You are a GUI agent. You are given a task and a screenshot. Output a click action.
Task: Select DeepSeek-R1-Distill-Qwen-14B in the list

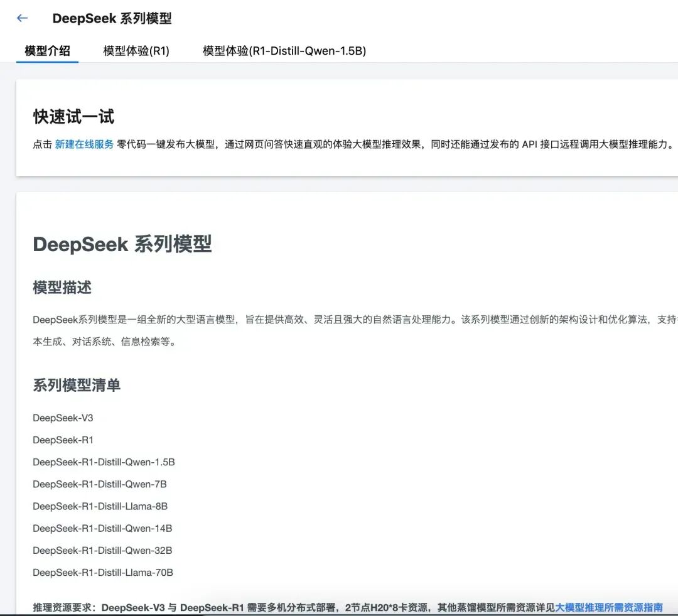(x=102, y=528)
